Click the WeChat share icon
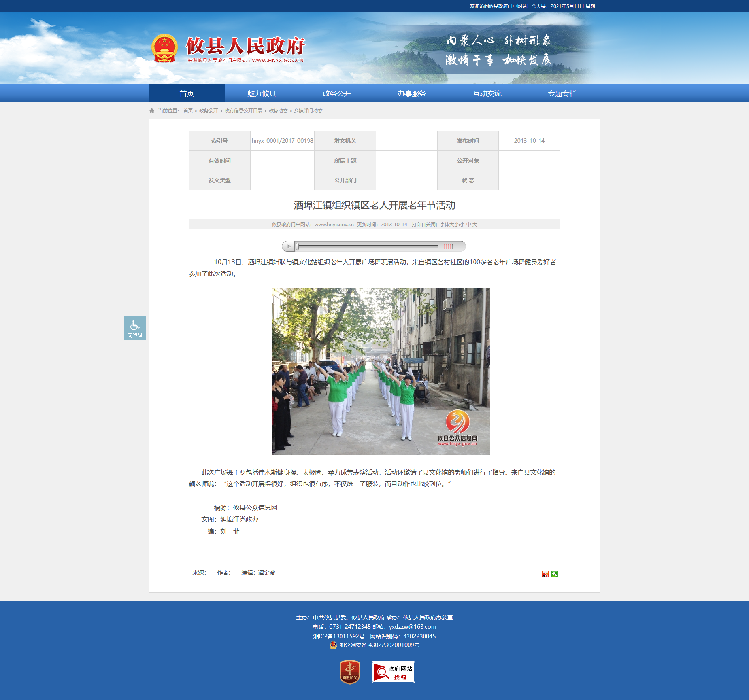The height and width of the screenshot is (700, 749). click(555, 574)
